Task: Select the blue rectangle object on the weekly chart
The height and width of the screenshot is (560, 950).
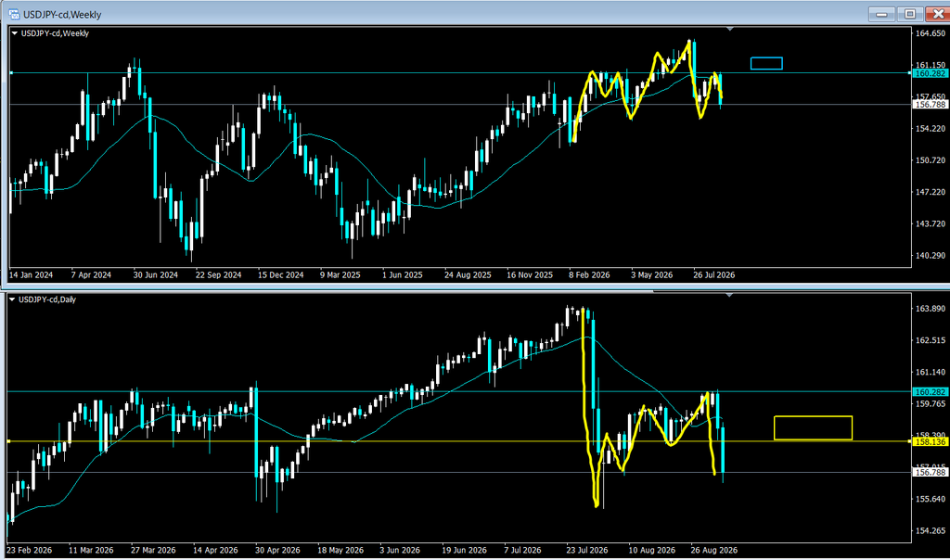Action: tap(766, 63)
